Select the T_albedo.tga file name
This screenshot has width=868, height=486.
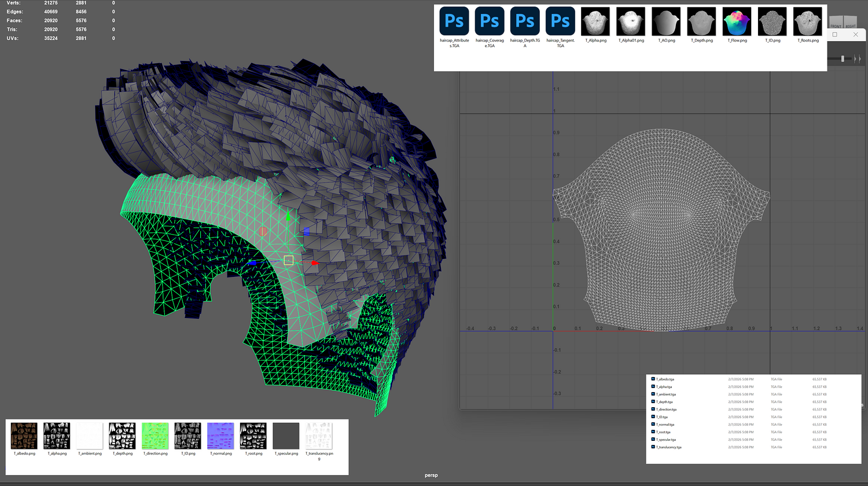tap(665, 379)
